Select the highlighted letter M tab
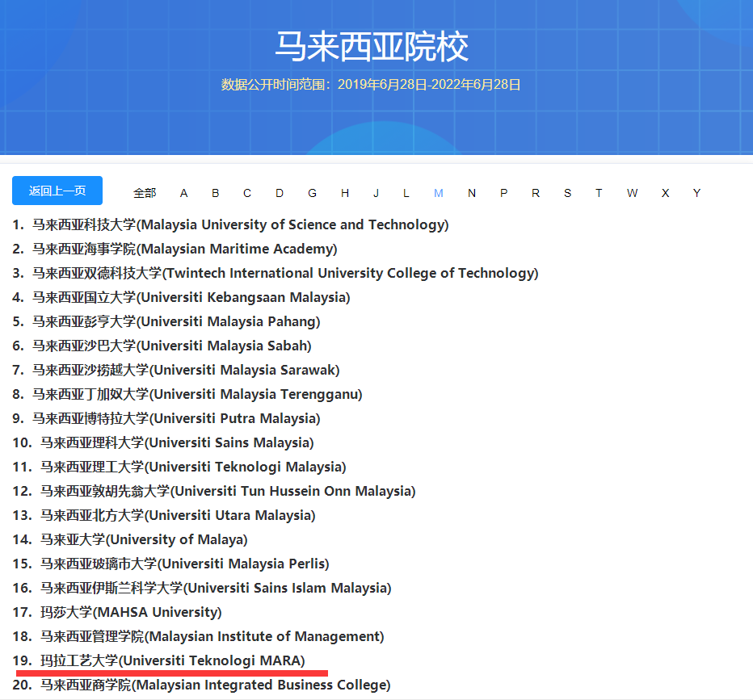The width and height of the screenshot is (753, 700). pyautogui.click(x=439, y=193)
